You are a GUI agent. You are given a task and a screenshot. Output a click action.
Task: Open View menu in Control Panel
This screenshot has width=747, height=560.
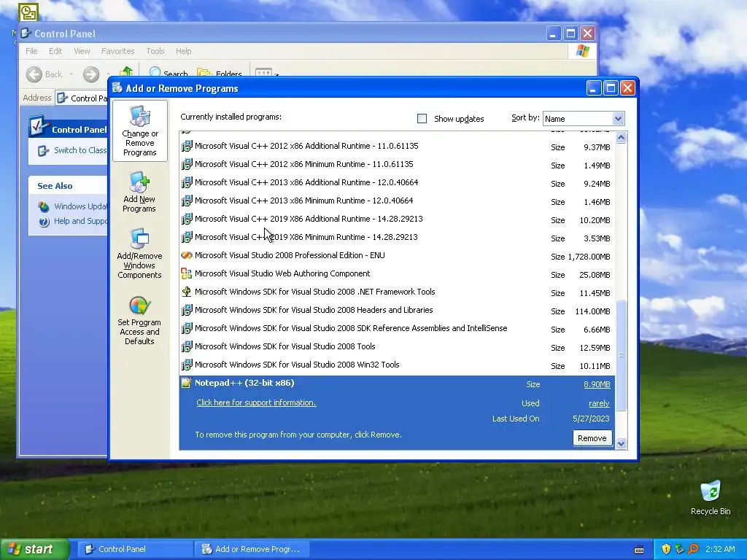pyautogui.click(x=82, y=51)
